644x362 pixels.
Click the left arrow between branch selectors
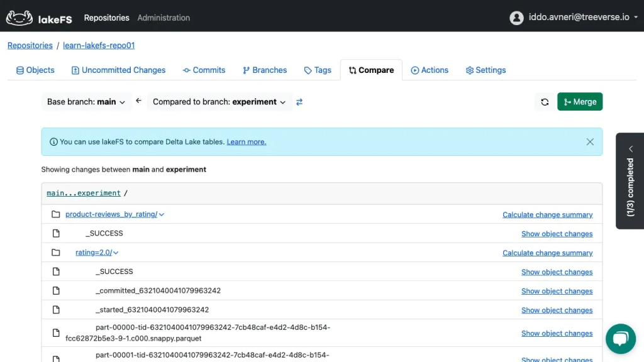(138, 101)
